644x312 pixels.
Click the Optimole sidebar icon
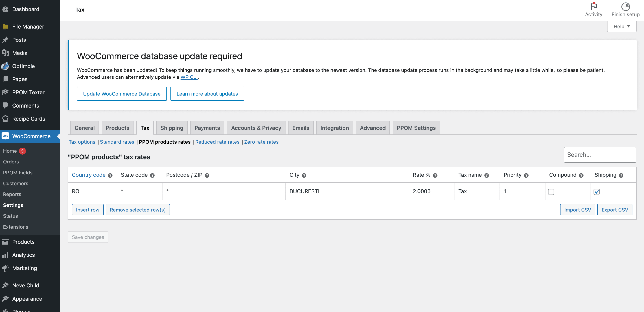point(6,66)
